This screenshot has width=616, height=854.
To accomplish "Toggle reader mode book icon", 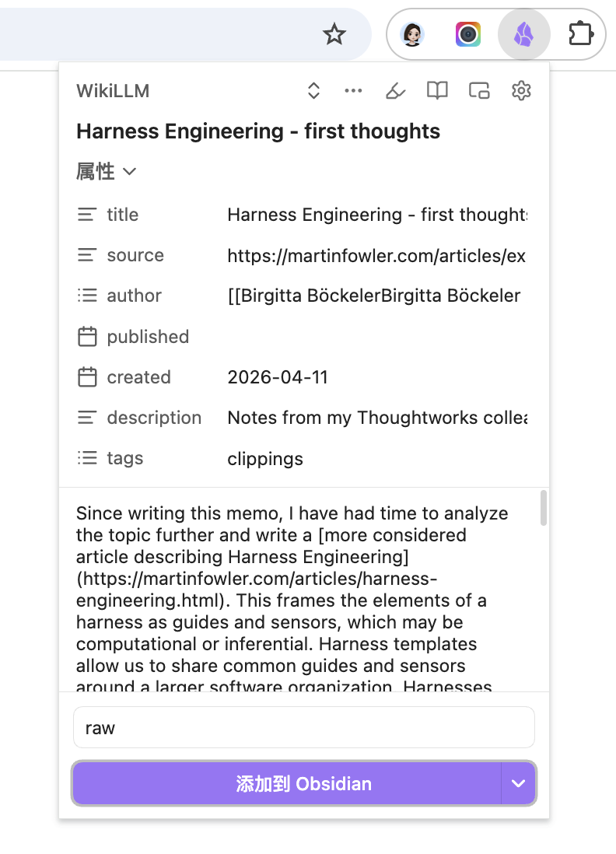I will coord(437,91).
